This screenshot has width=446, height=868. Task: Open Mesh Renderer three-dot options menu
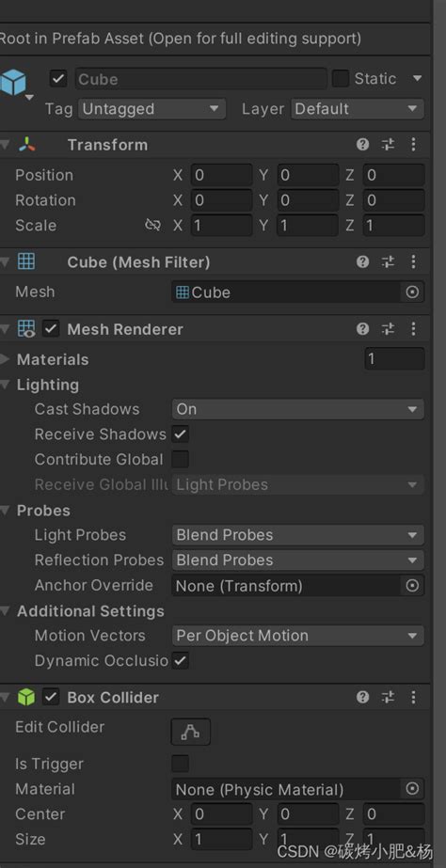[x=413, y=329]
